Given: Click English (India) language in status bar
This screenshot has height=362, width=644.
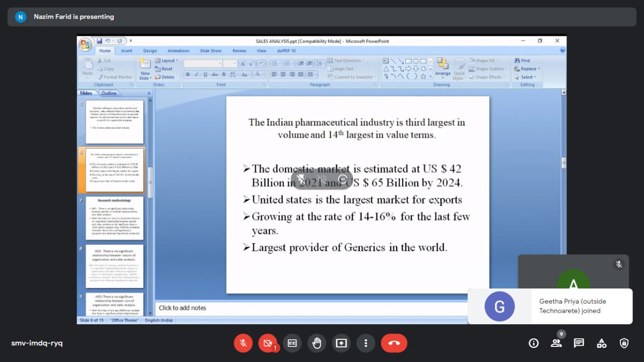Looking at the screenshot, I should point(159,320).
